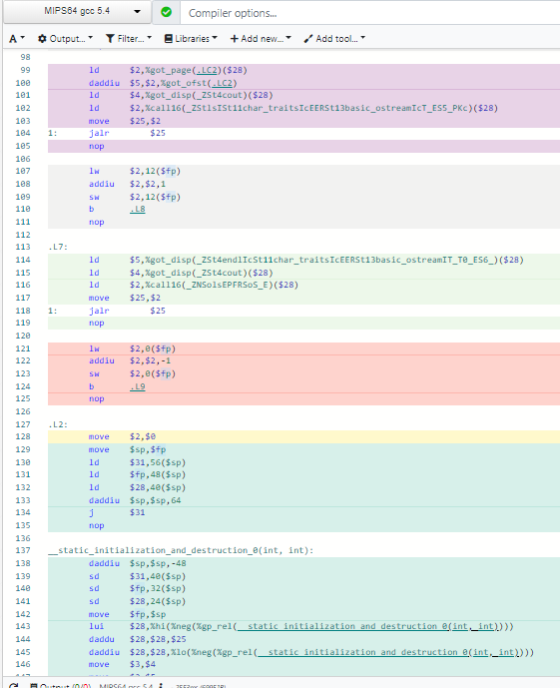Click the _ZNSolsEPFRSoS_E call16 load line
Viewport: 560px width, 688px height.
coord(194,285)
